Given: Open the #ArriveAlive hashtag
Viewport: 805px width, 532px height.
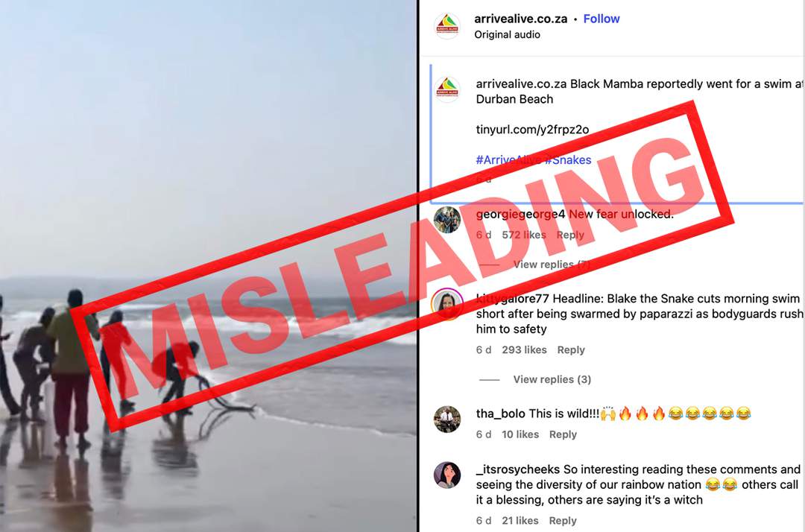Looking at the screenshot, I should coord(509,160).
